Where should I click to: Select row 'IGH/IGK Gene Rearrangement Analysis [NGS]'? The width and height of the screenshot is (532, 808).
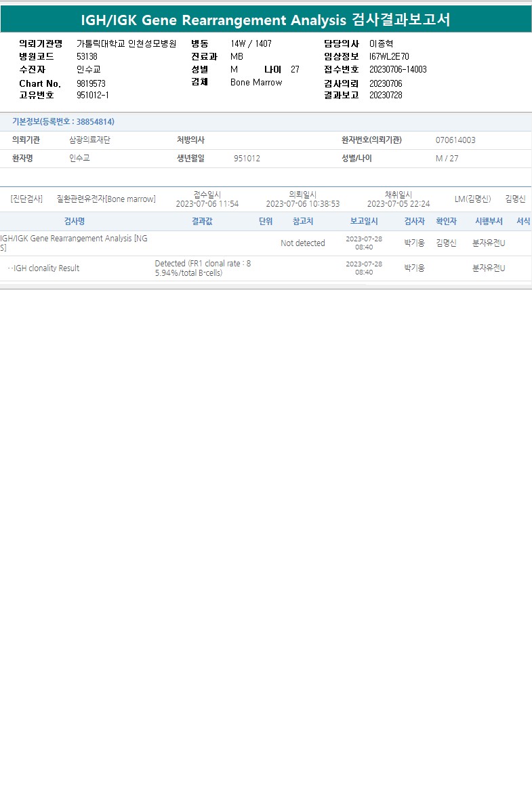point(266,243)
